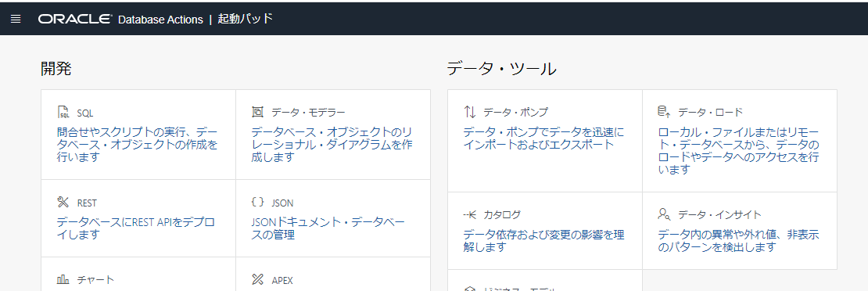868x291 pixels.
Task: Click the チャート bar chart icon
Action: 63,279
